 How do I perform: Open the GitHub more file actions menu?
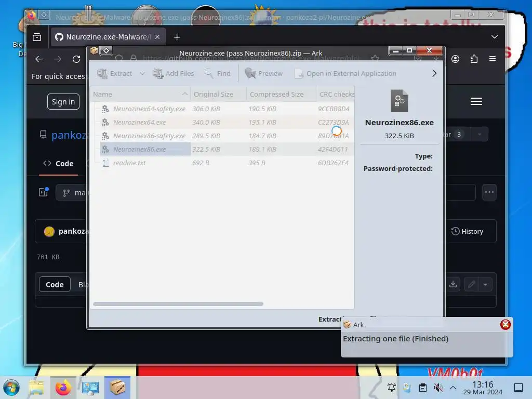click(489, 192)
